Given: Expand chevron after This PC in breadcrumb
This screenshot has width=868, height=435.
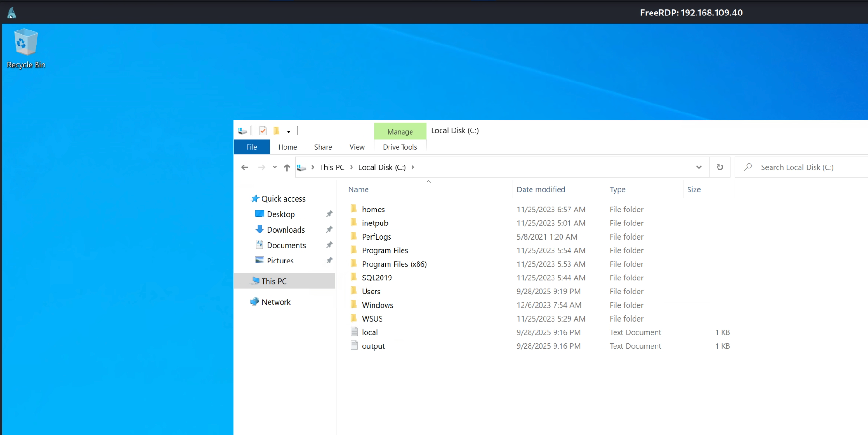Looking at the screenshot, I should 352,167.
